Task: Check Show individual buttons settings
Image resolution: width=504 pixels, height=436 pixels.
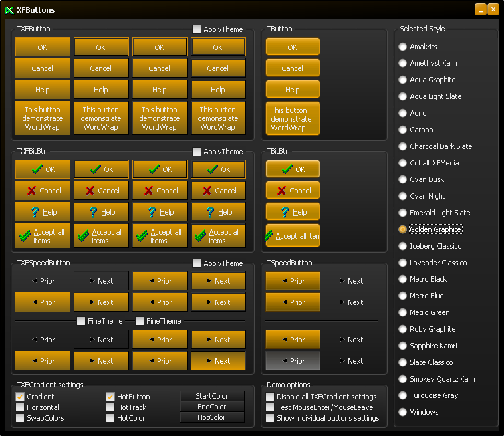Action: coord(270,418)
